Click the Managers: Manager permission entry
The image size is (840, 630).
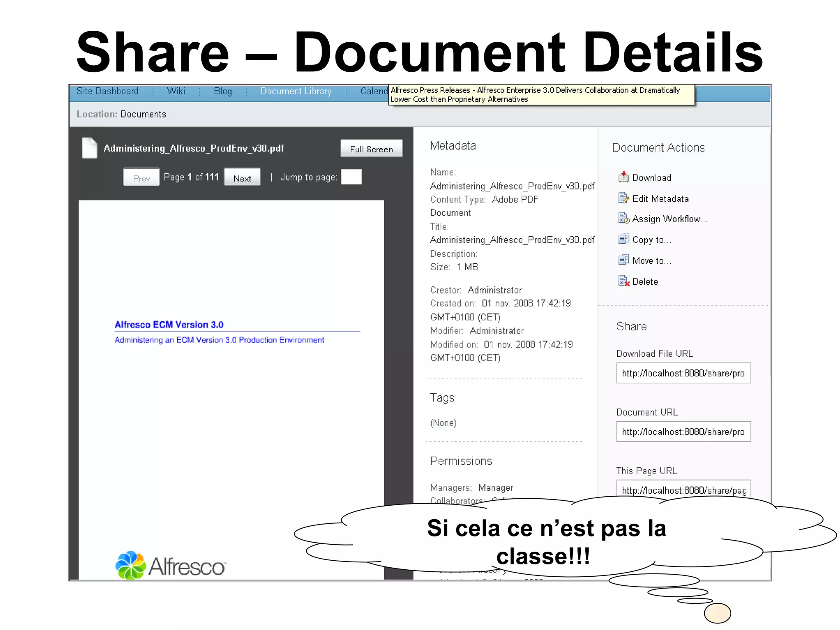click(x=472, y=488)
